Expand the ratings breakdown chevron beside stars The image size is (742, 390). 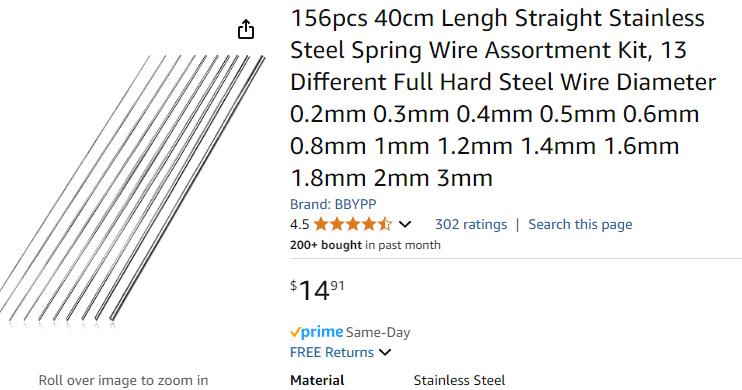405,224
